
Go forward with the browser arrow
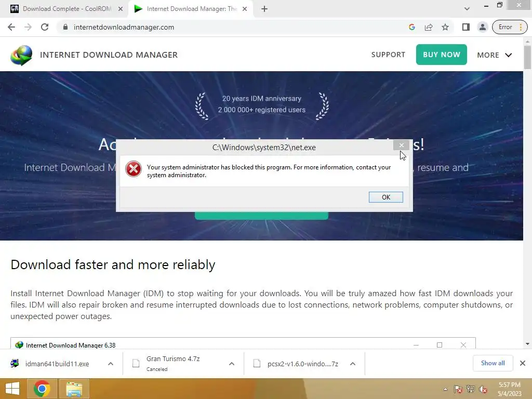[x=28, y=27]
